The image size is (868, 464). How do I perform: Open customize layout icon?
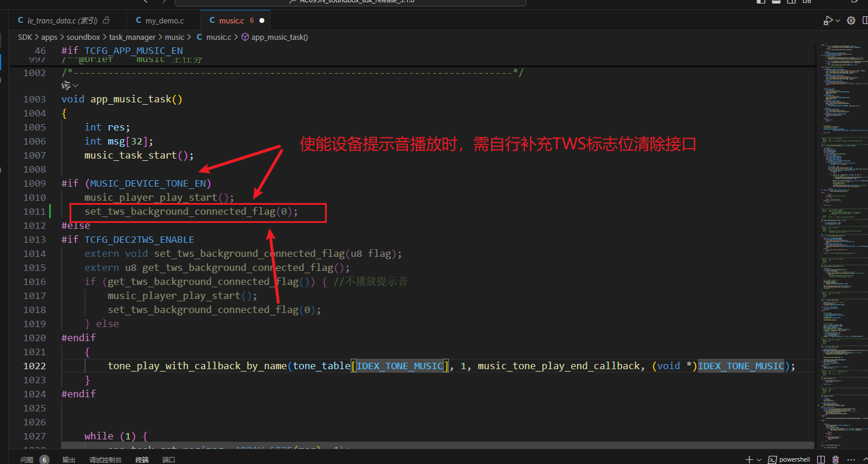point(807,2)
